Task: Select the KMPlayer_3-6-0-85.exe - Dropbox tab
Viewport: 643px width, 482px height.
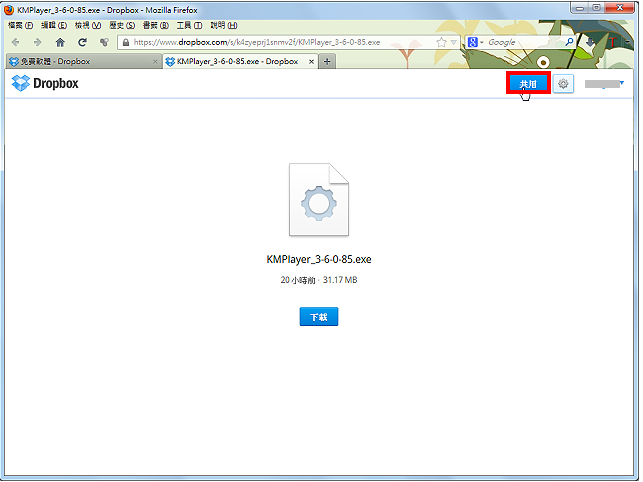Action: 241,62
